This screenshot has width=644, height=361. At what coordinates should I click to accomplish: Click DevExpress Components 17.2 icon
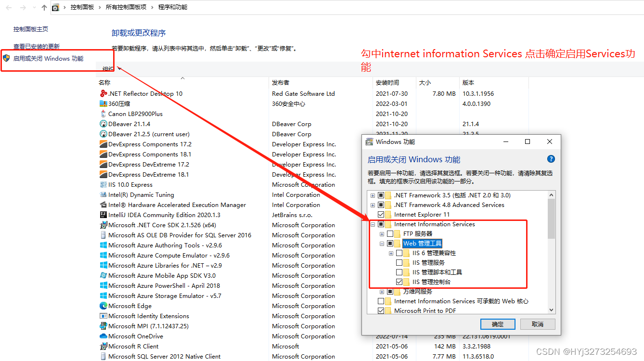click(103, 144)
